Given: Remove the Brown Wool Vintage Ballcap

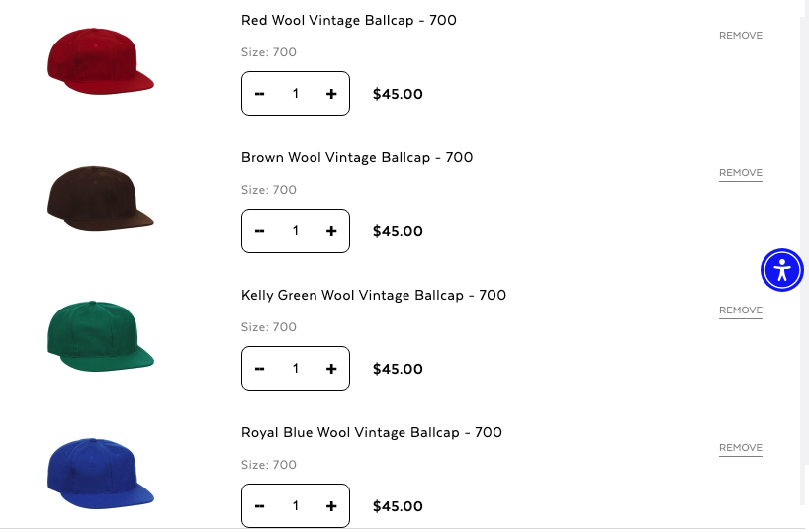Looking at the screenshot, I should [x=740, y=173].
